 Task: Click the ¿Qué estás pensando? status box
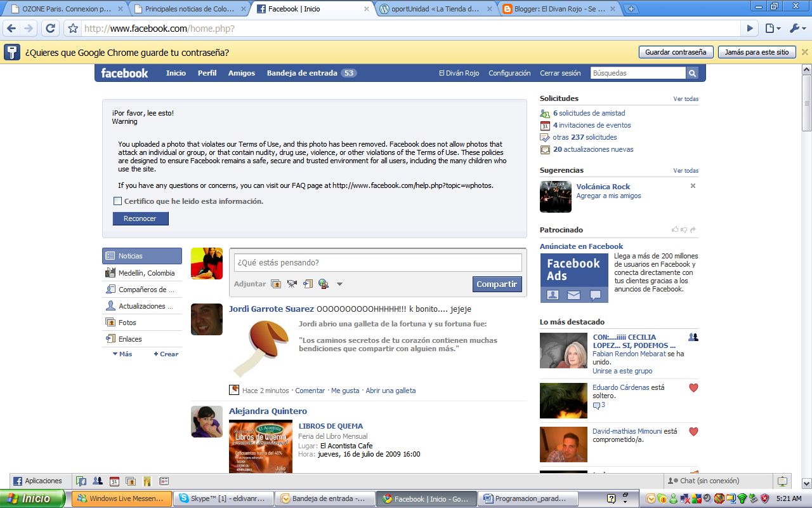378,263
